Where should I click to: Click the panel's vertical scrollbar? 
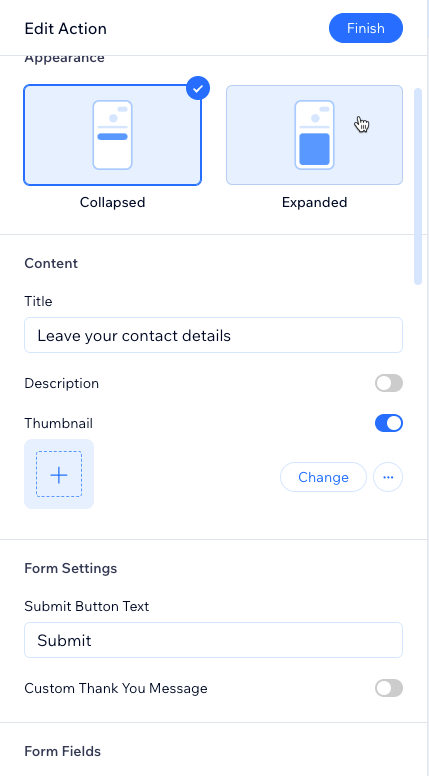(418, 186)
